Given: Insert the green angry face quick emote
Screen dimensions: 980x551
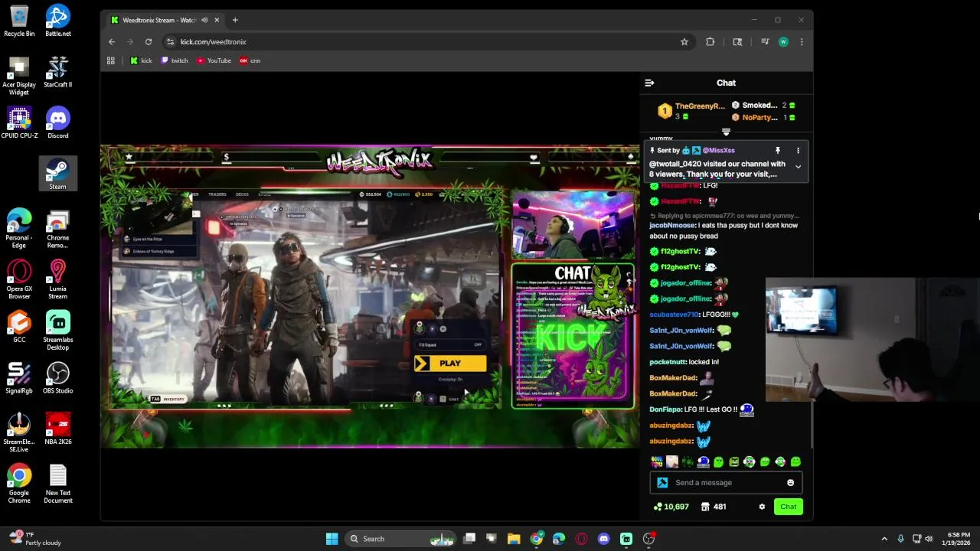Looking at the screenshot, I should (734, 461).
